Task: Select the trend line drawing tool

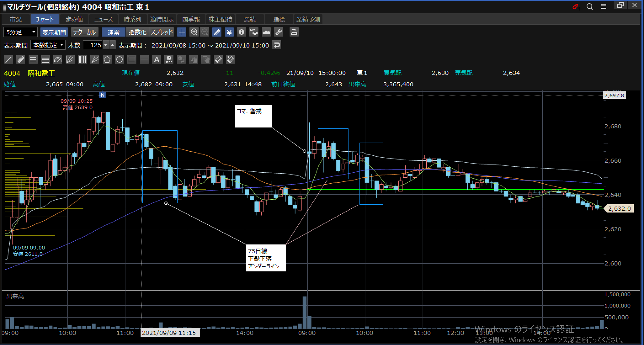Action: [8, 59]
